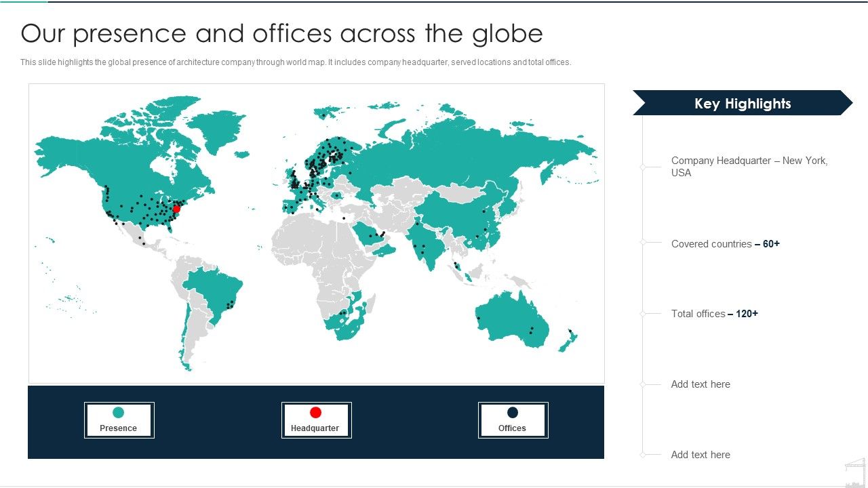Click the diamond bullet beside Company Headquarter
Image resolution: width=868 pixels, height=488 pixels.
[643, 167]
